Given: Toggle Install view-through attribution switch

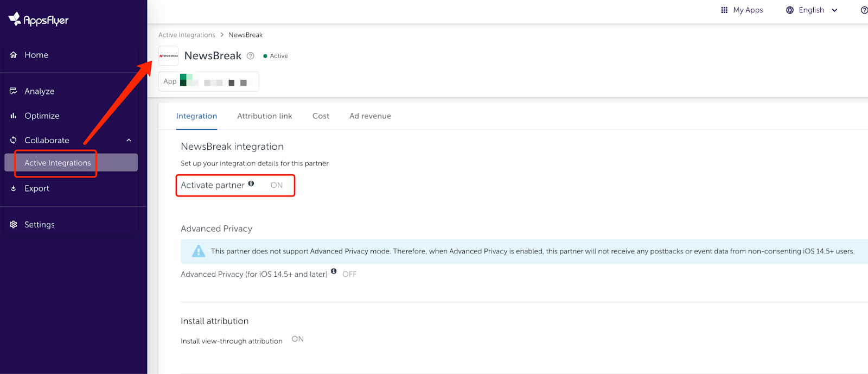Looking at the screenshot, I should click(297, 339).
